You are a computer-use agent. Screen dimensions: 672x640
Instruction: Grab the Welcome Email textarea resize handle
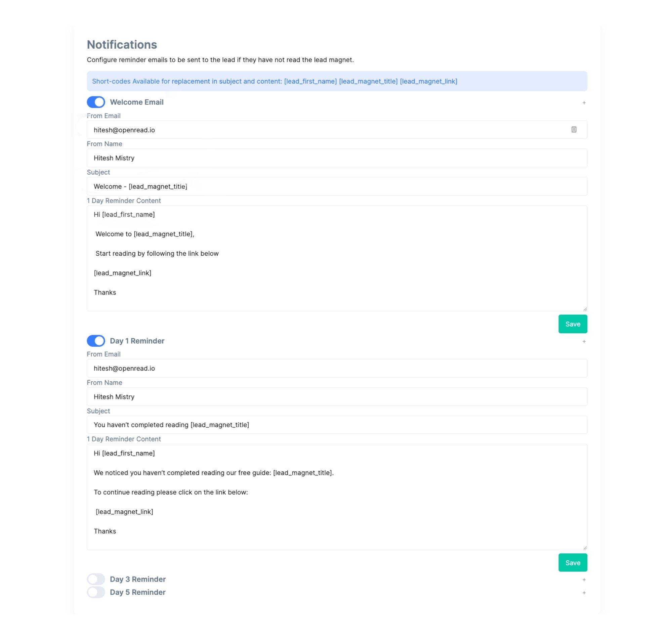[x=585, y=309]
